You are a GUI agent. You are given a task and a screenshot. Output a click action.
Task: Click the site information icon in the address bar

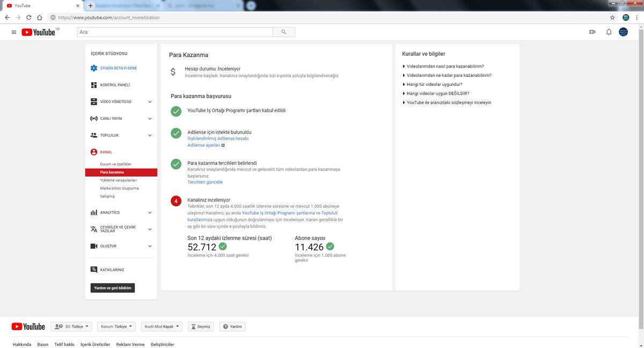click(x=53, y=17)
